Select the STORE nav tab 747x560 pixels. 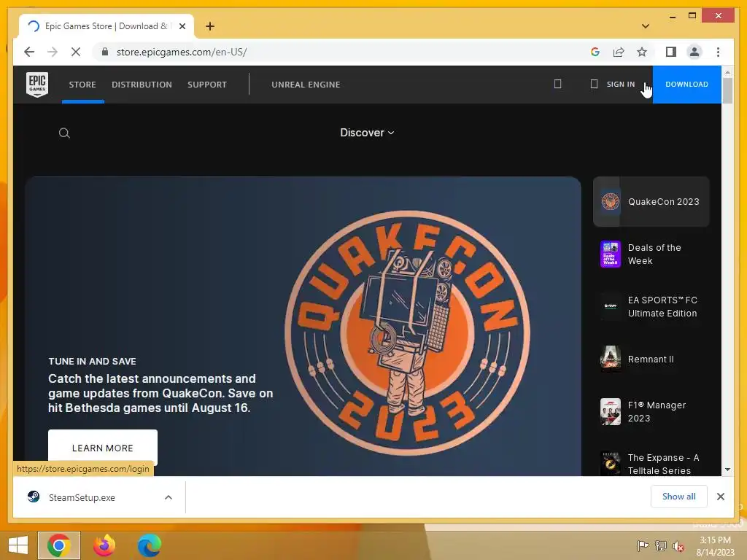[x=82, y=85]
